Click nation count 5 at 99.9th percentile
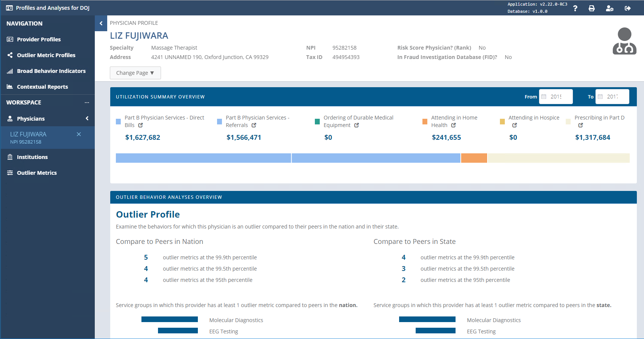 (x=146, y=257)
